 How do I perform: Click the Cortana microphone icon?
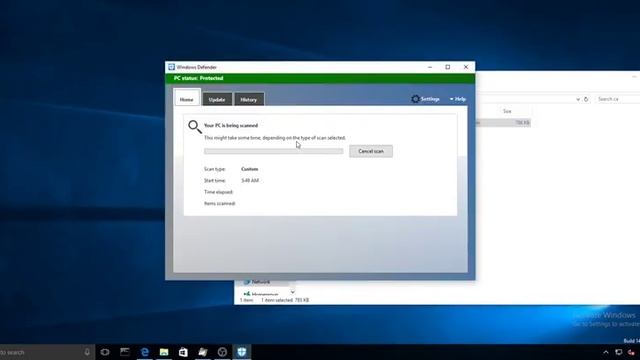point(87,352)
